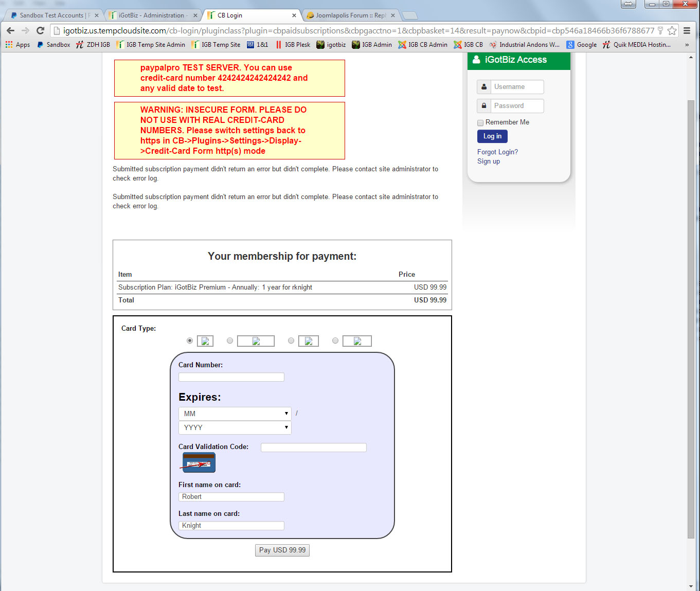Screen dimensions: 700x591
Task: Bookmark this page with the star icon
Action: pyautogui.click(x=672, y=31)
